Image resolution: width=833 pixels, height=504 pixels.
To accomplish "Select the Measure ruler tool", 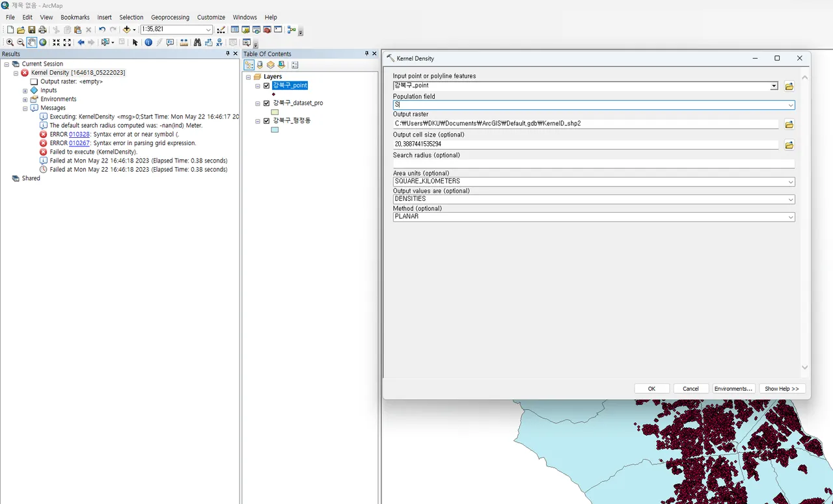I will [x=184, y=42].
